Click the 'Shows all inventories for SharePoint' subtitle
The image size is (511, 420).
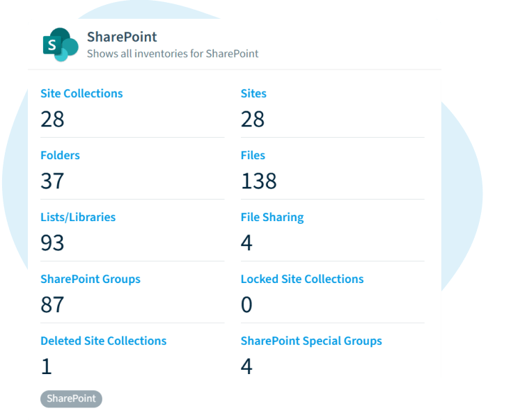(173, 54)
